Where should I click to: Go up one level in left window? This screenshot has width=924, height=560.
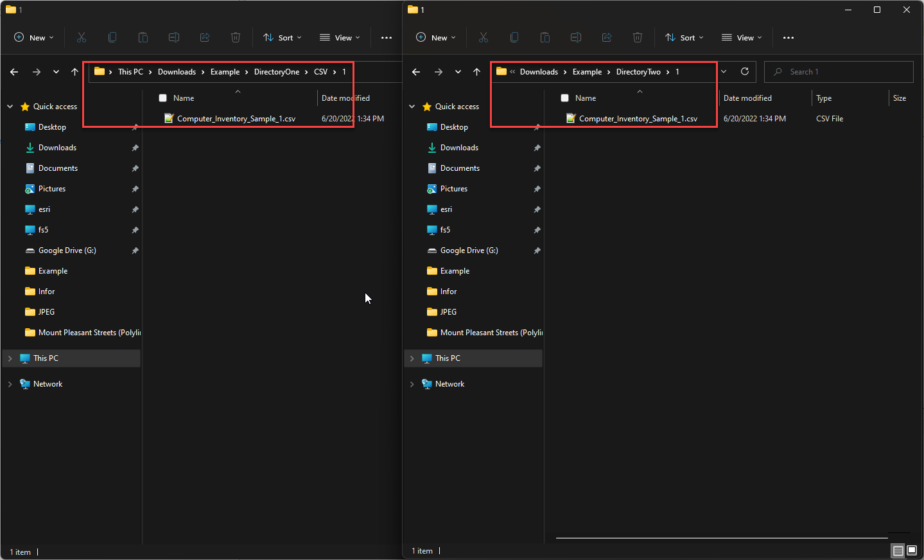coord(74,72)
